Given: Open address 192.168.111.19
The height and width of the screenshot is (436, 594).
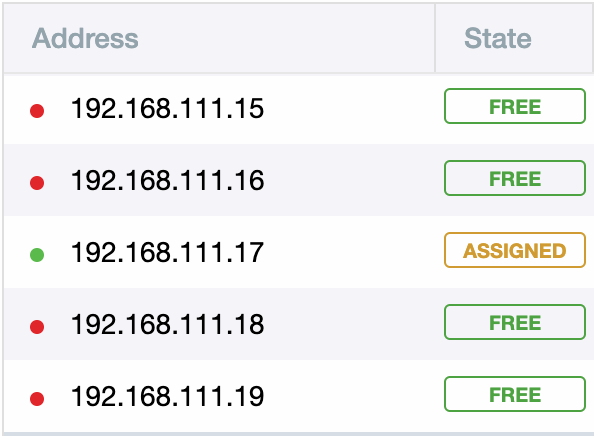Looking at the screenshot, I should (x=167, y=396).
